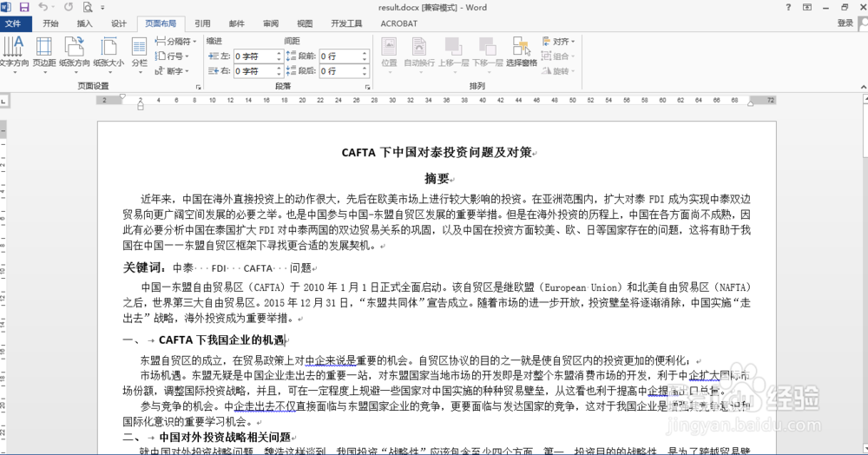Screen dimensions: 868x455
Task: Click the first-line indent marker on ruler
Action: click(122, 97)
